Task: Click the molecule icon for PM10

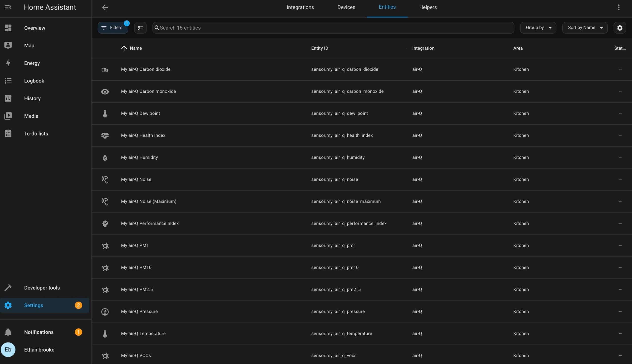Action: tap(105, 268)
